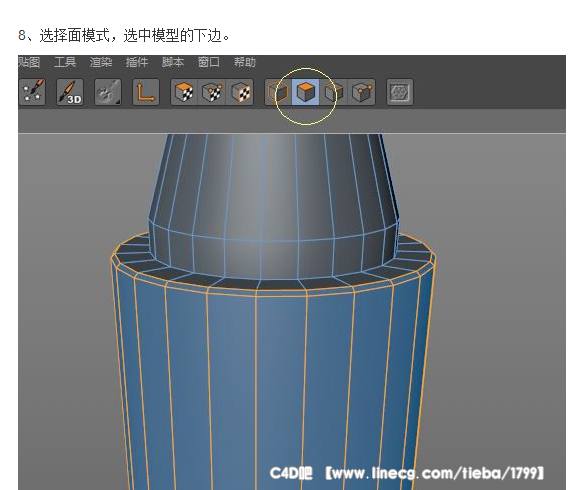The image size is (570, 490).
Task: Open the 脚本 menu
Action: [x=173, y=62]
